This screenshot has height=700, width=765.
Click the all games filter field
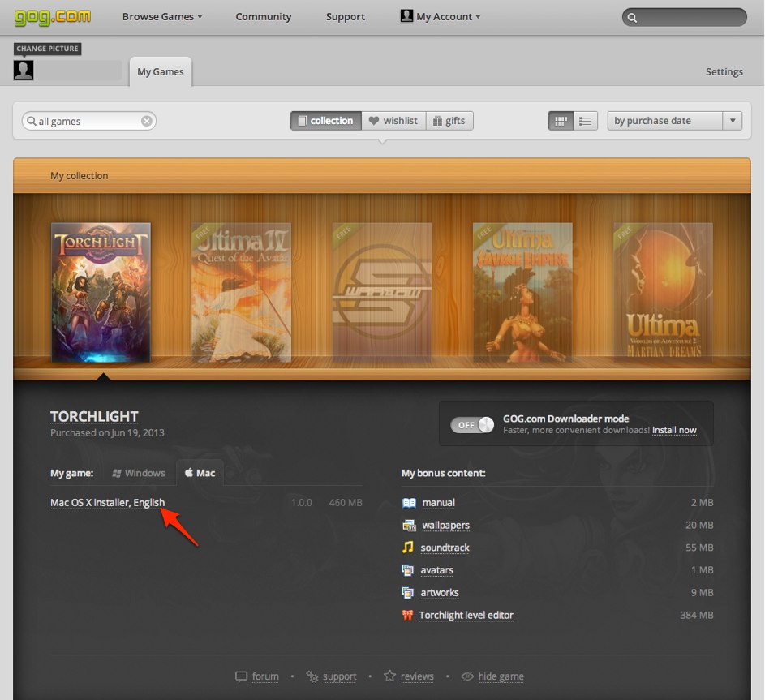pyautogui.click(x=88, y=121)
